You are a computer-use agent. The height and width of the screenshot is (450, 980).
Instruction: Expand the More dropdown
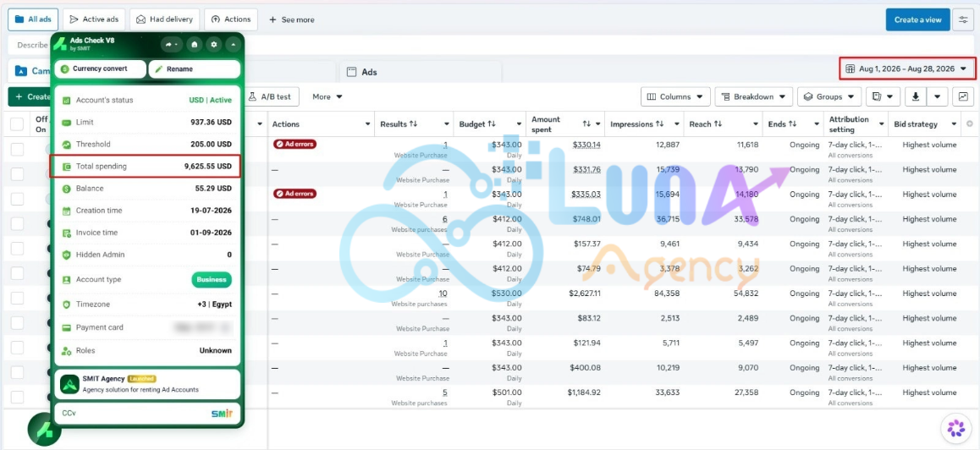pyautogui.click(x=328, y=97)
